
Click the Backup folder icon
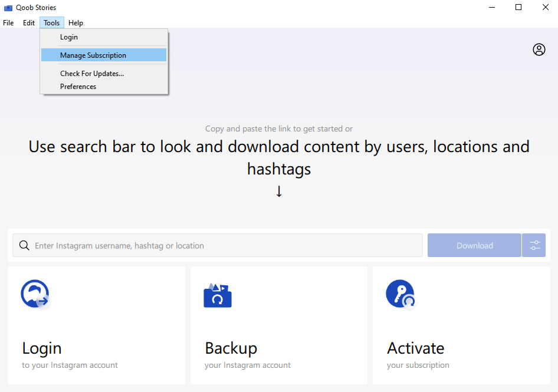coord(218,295)
